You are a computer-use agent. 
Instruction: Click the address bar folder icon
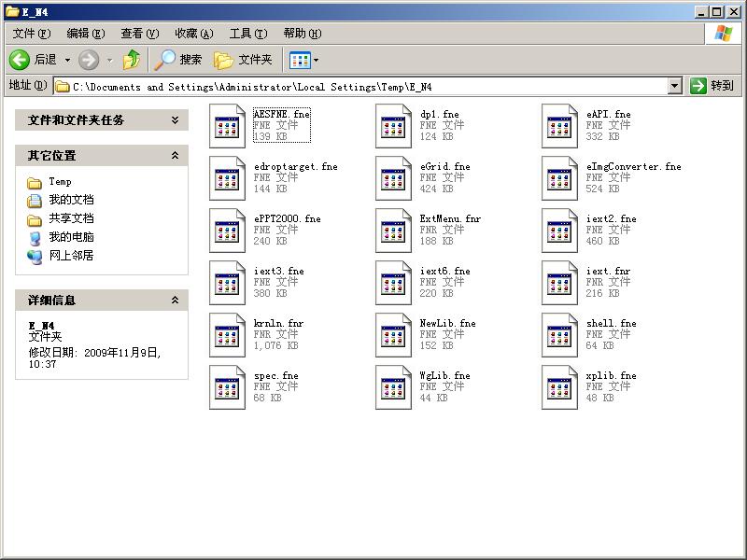tap(63, 87)
